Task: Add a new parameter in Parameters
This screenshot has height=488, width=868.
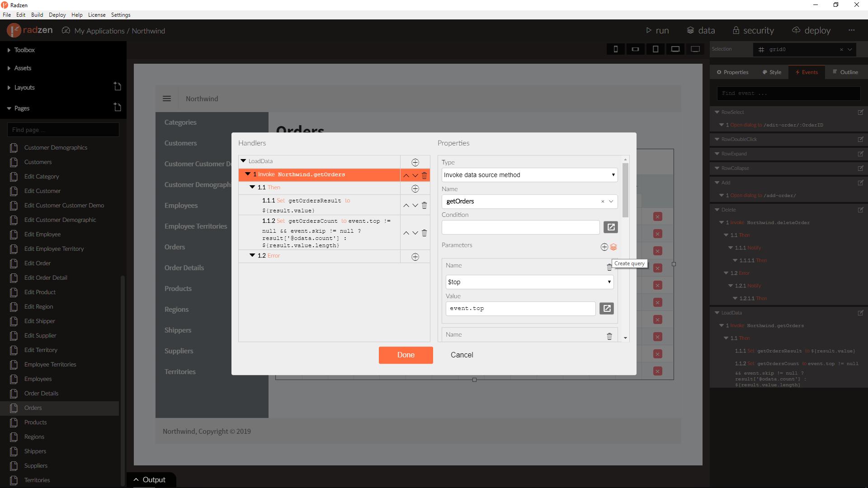Action: pos(604,247)
